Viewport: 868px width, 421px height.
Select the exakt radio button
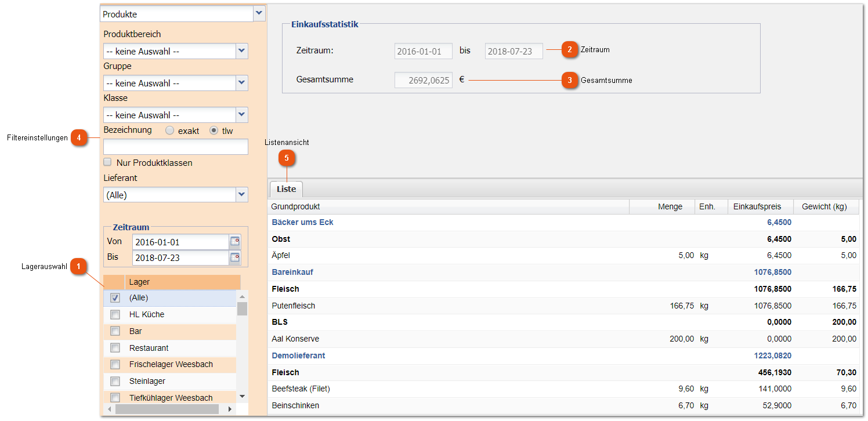pos(169,130)
